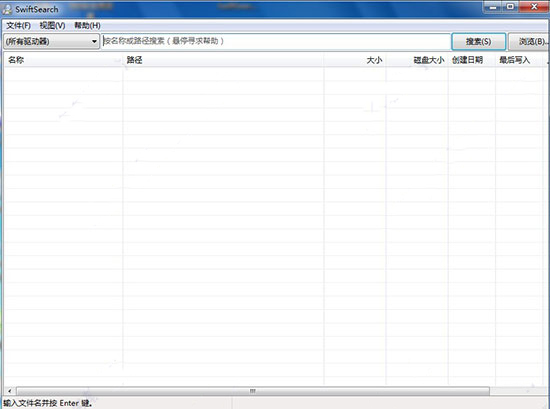Sort by the 创建日期 column header
550x409 pixels.
tap(472, 60)
